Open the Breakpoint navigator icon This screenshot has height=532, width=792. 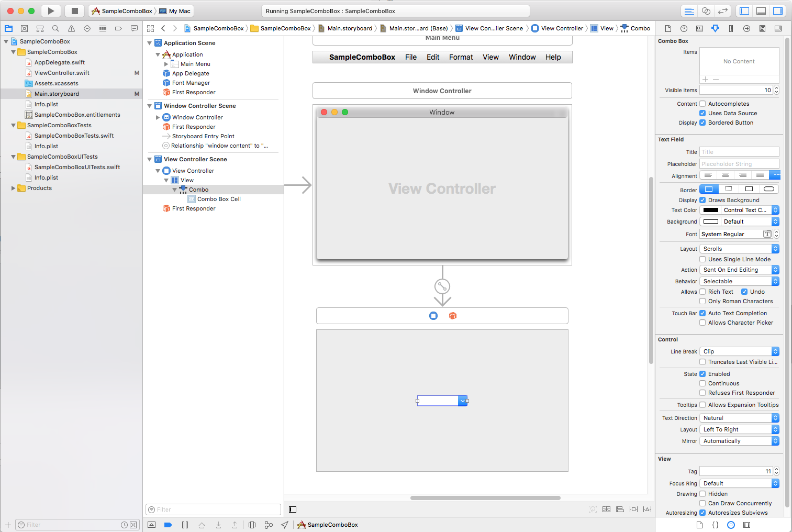[x=118, y=29]
